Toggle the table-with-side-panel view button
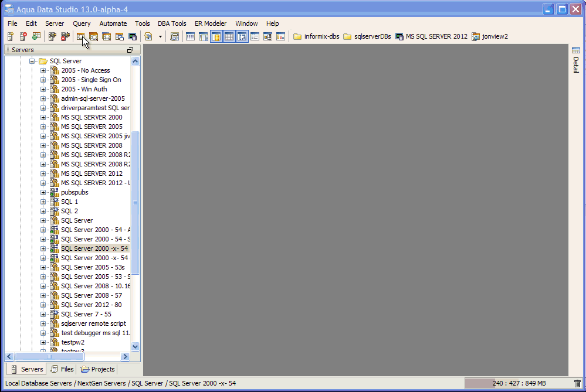This screenshot has height=392, width=586. coord(204,36)
